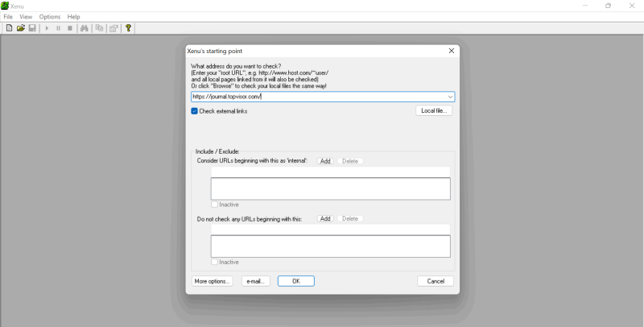
Task: Expand the address URL dropdown arrow
Action: [450, 97]
